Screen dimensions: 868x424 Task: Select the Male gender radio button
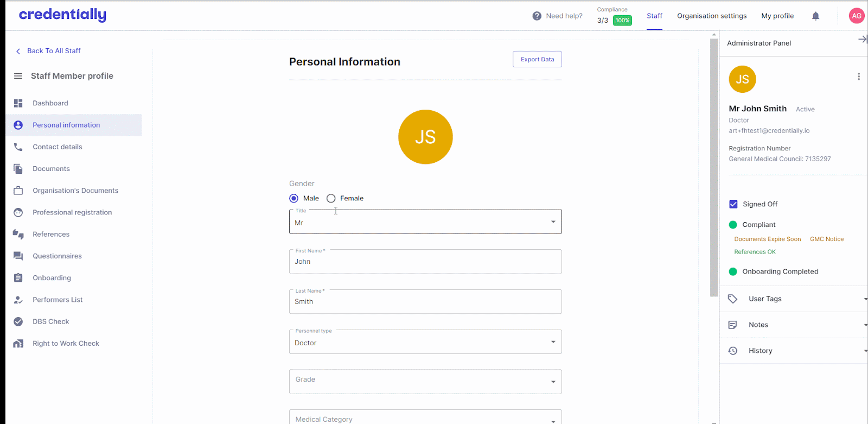294,199
